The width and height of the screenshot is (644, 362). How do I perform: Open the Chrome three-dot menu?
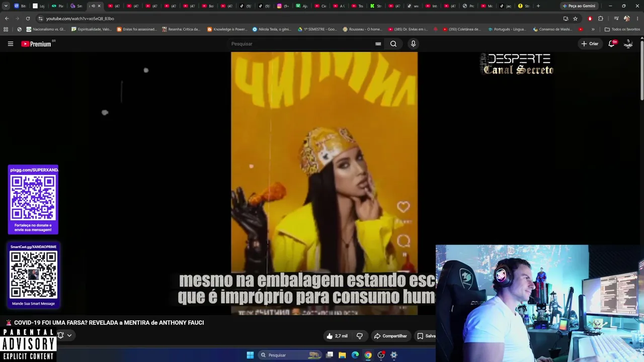[636, 19]
